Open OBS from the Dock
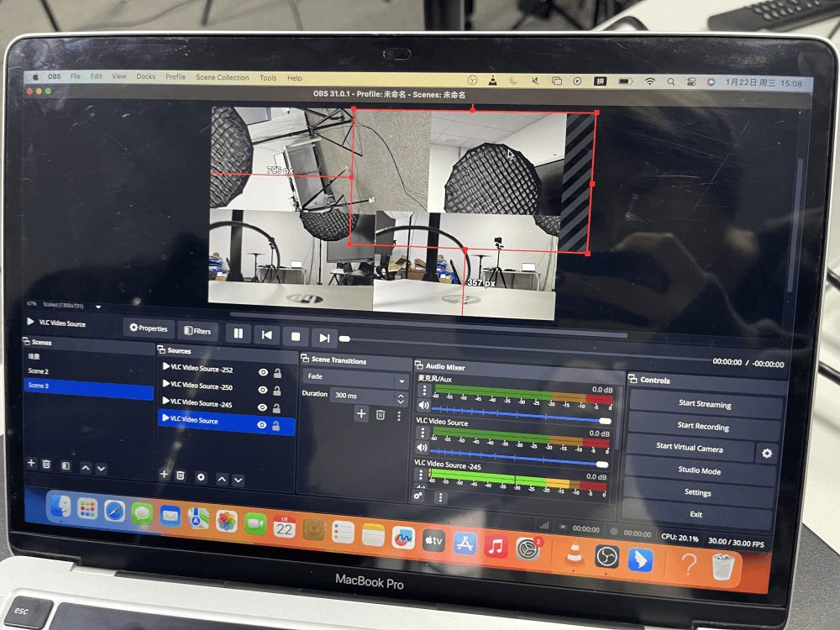This screenshot has height=630, width=840. [607, 557]
